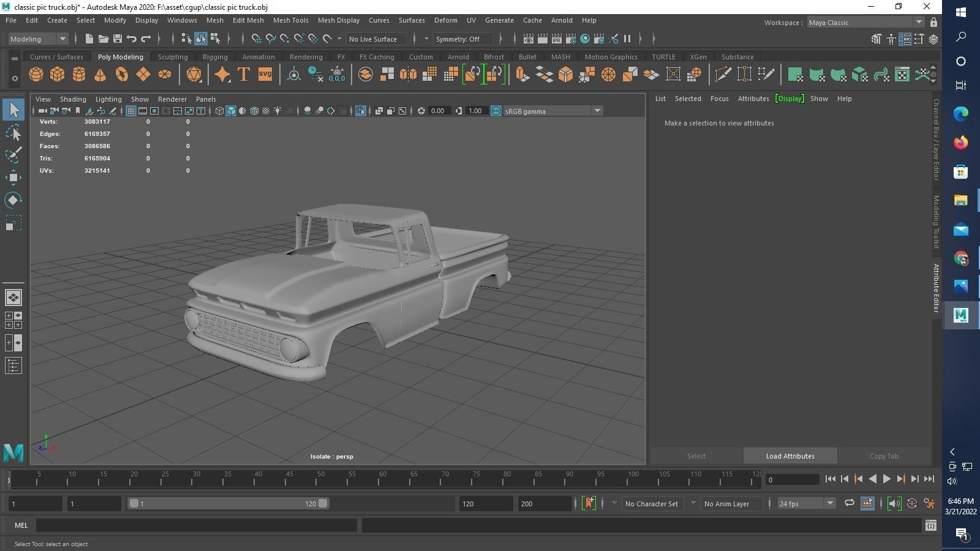This screenshot has height=551, width=980.
Task: Click the Multi-Cut tool shelf icon
Action: (x=723, y=75)
